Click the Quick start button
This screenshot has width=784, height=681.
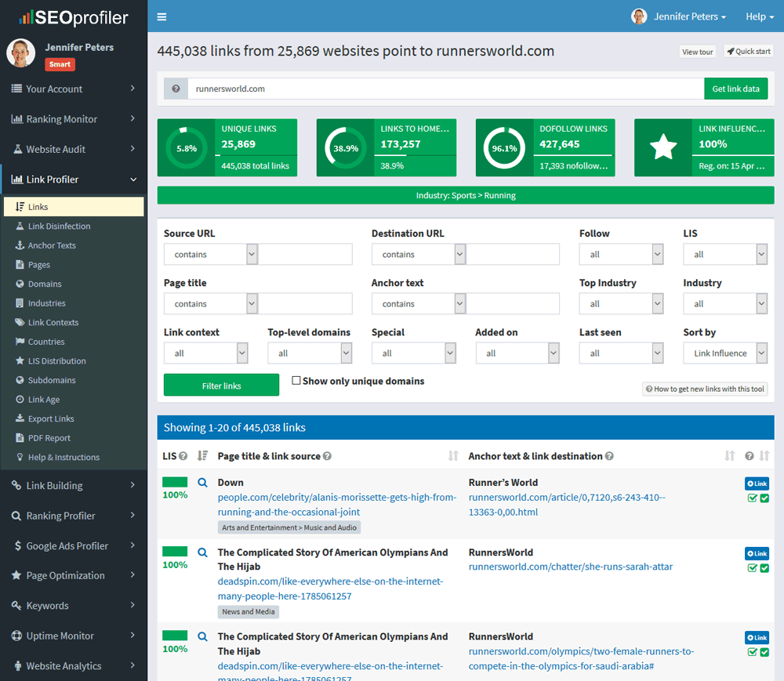pyautogui.click(x=749, y=52)
